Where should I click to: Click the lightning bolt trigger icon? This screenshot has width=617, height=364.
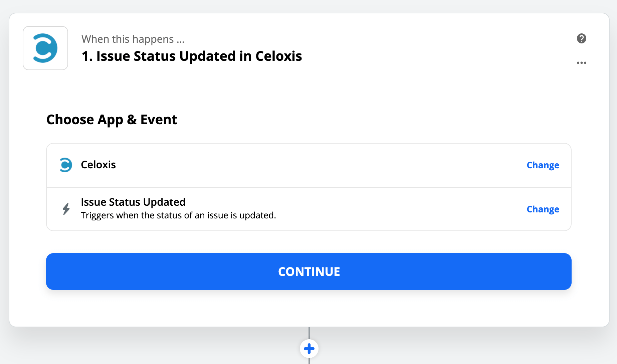(x=66, y=209)
